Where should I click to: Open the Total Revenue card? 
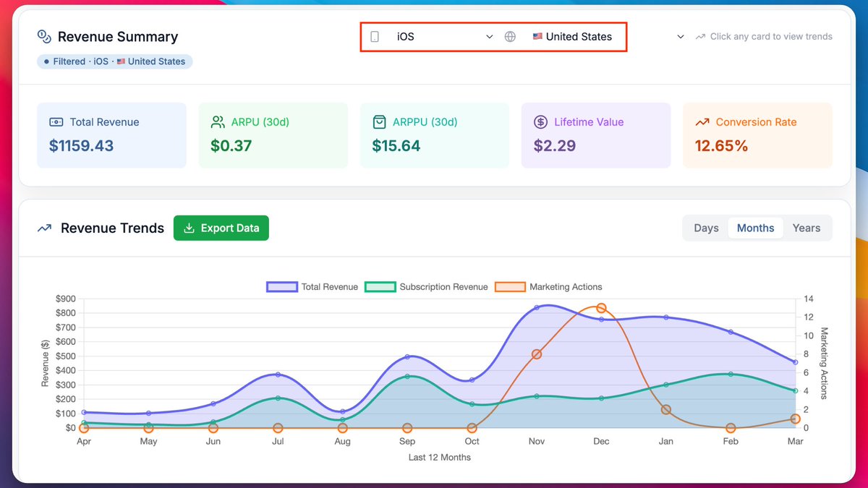(111, 135)
